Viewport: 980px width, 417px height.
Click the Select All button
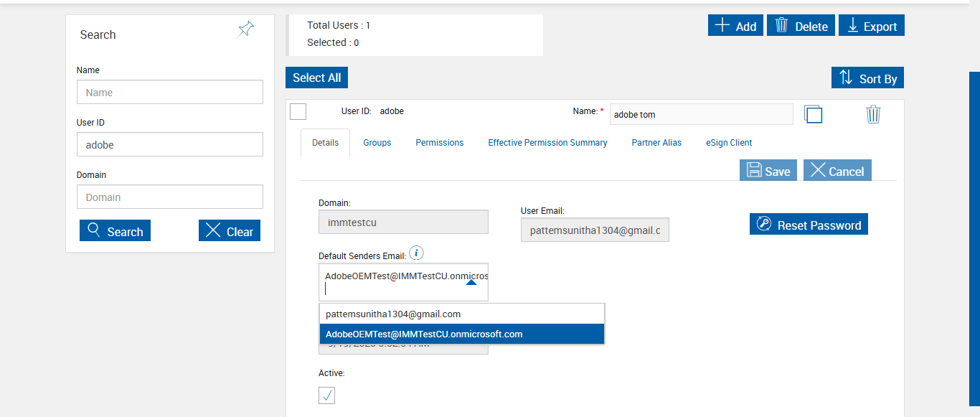[x=316, y=78]
